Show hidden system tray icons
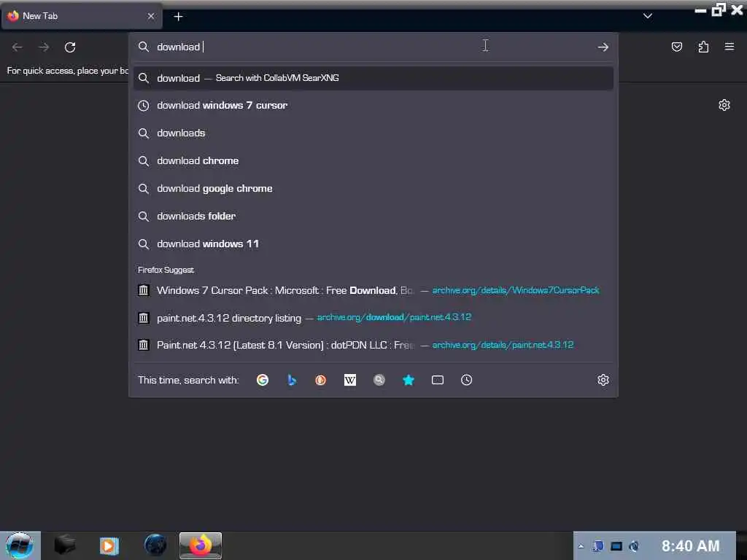The width and height of the screenshot is (747, 560). (x=581, y=546)
